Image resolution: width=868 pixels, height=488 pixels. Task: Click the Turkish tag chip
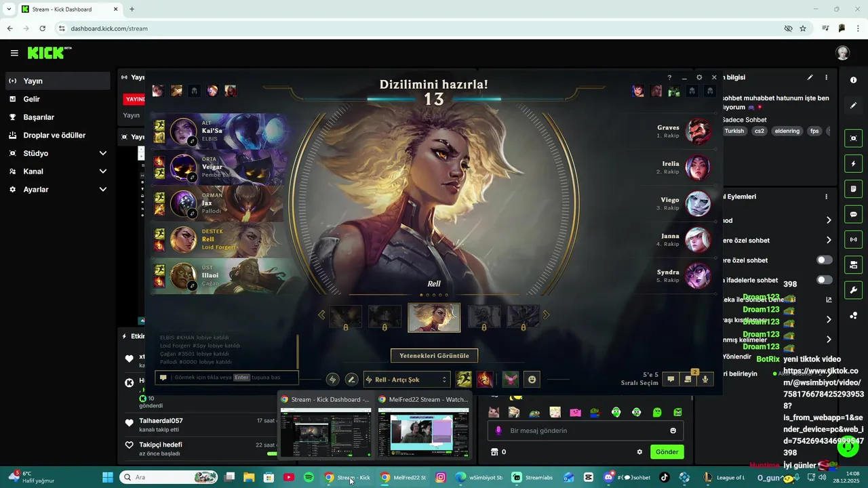(x=734, y=131)
